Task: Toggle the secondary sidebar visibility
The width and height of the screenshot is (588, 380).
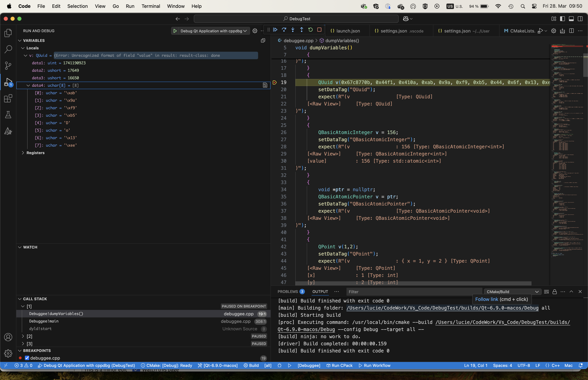Action: click(x=580, y=19)
